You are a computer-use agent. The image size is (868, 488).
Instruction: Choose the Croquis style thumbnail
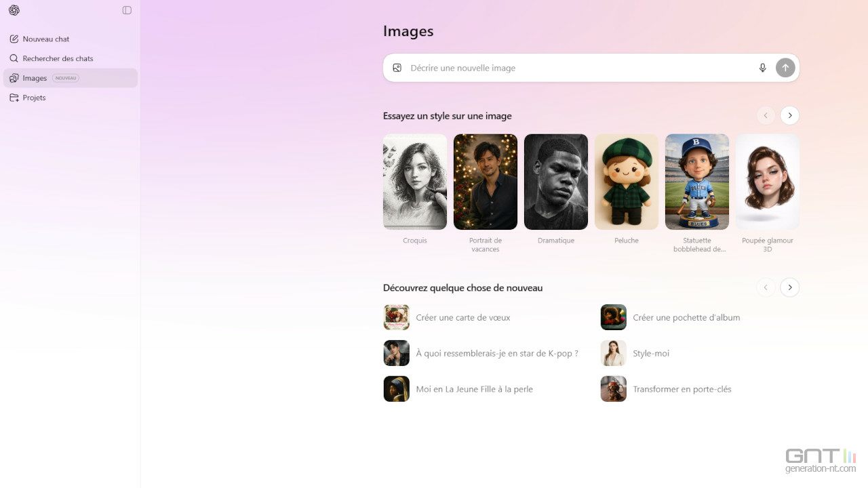(x=415, y=182)
